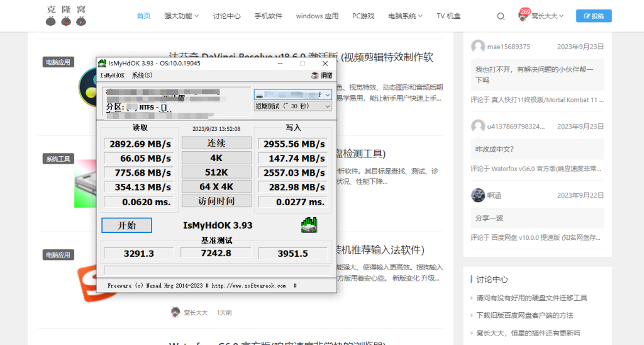The height and width of the screenshot is (345, 644).
Task: Open 请问有没有好用的硬盘文件迁移工具 discussion
Action: tap(532, 298)
